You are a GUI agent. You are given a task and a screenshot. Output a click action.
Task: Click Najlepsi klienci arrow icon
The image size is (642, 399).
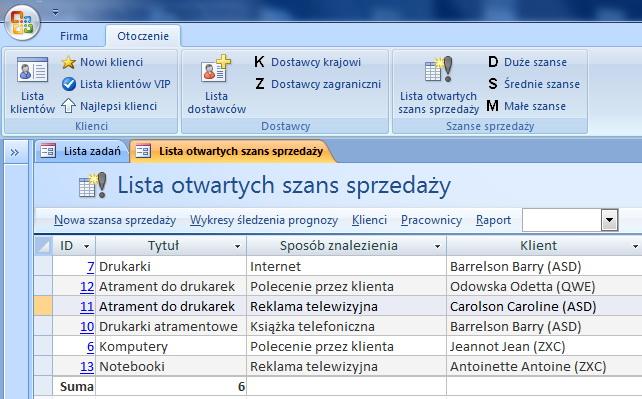pyautogui.click(x=68, y=106)
